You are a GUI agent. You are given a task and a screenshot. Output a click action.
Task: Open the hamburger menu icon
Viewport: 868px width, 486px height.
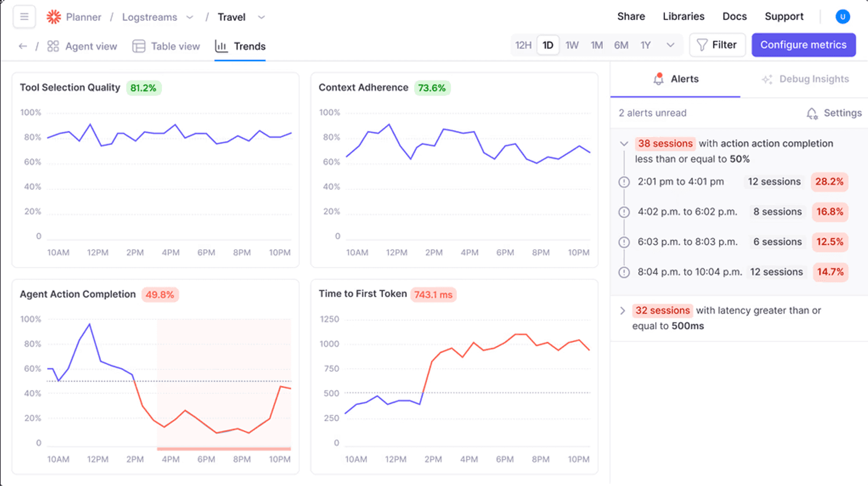[24, 17]
